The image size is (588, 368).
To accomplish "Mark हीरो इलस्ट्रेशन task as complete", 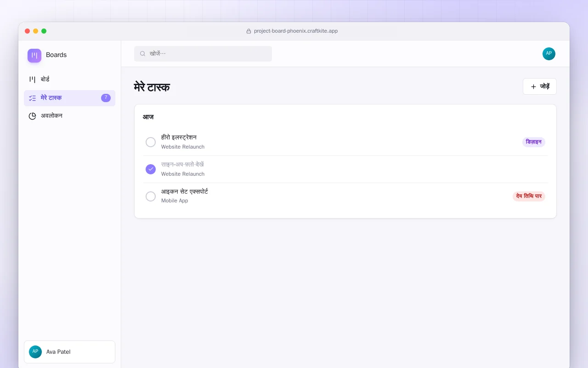I will pos(151,142).
